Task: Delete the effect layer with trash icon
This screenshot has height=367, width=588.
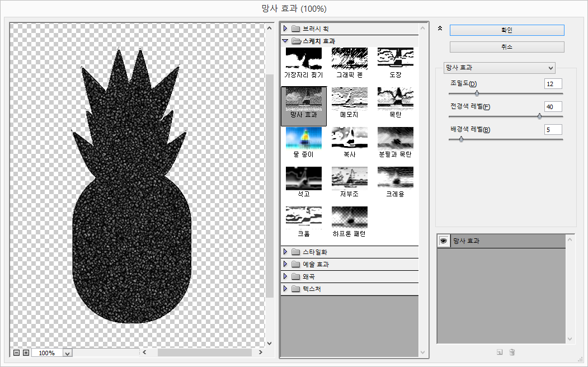Action: click(x=512, y=352)
